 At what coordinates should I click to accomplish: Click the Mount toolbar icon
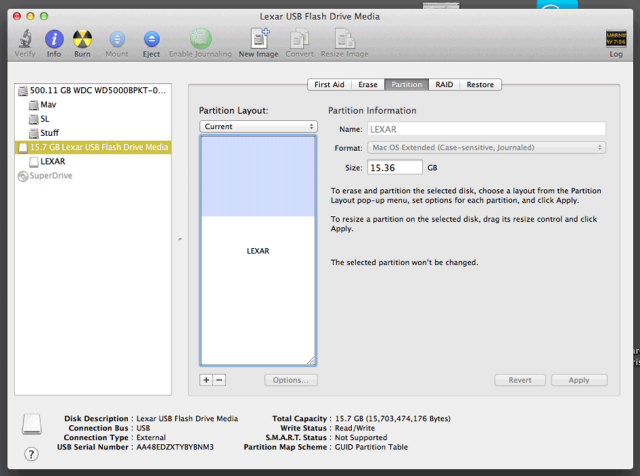[117, 40]
